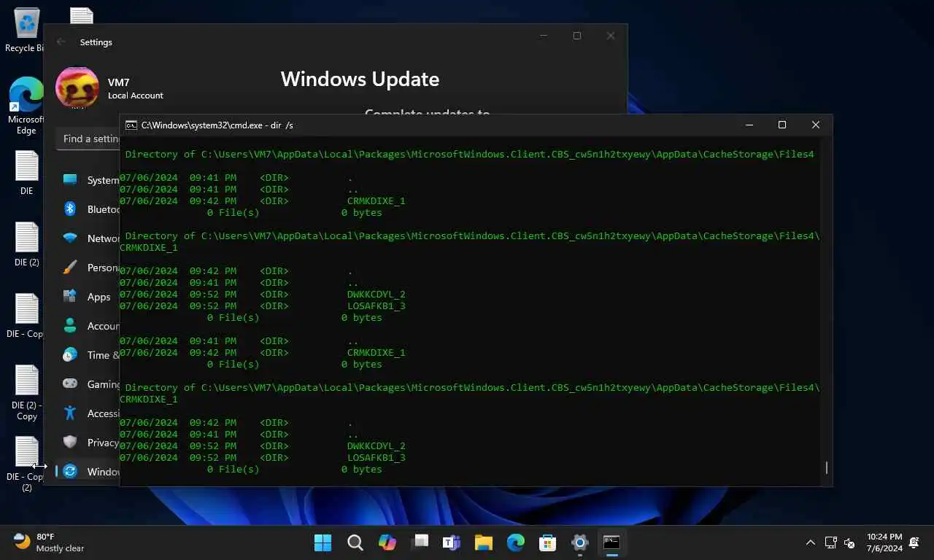934x560 pixels.
Task: Maximize the Settings window
Action: pos(577,36)
